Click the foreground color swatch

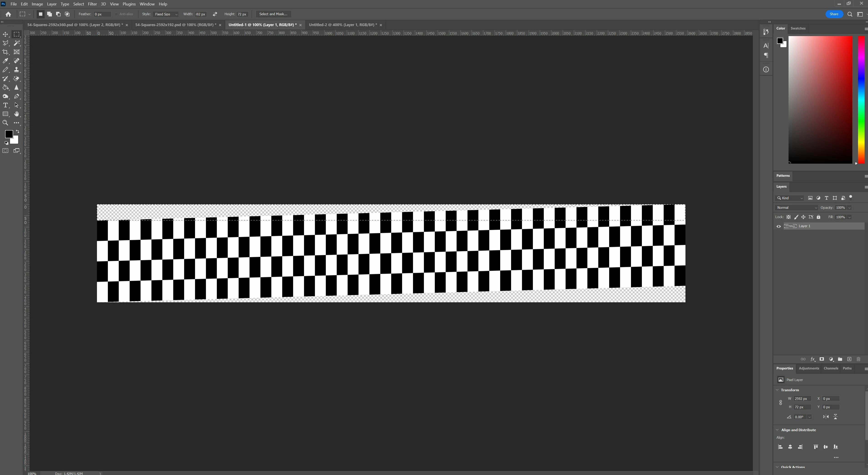(x=8, y=134)
